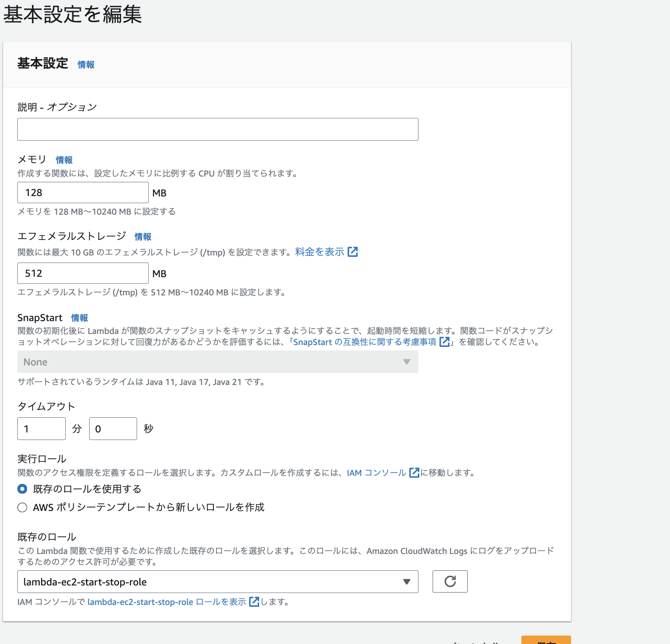Open the SnapStart None dropdown

217,362
